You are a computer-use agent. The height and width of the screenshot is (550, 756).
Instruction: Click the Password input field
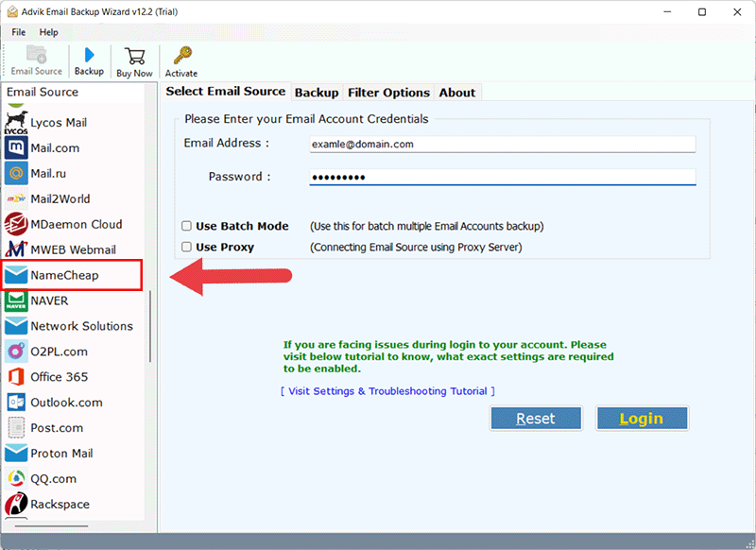tap(503, 177)
